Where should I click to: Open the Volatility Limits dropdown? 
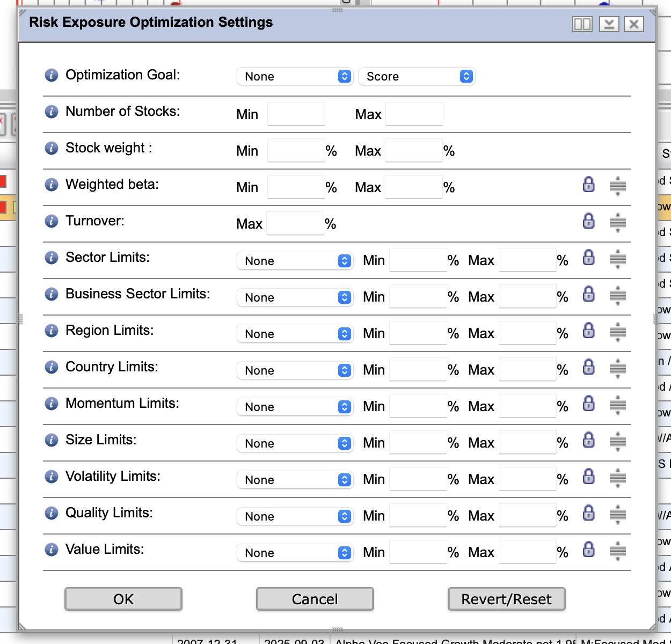294,480
